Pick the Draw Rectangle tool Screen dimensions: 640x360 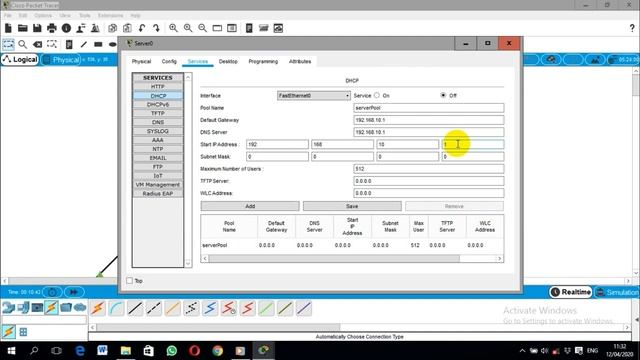point(98,44)
